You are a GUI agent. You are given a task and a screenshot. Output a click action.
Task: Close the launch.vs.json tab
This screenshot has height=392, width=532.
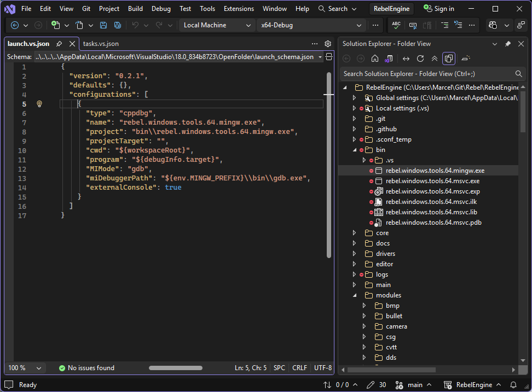[x=72, y=44]
